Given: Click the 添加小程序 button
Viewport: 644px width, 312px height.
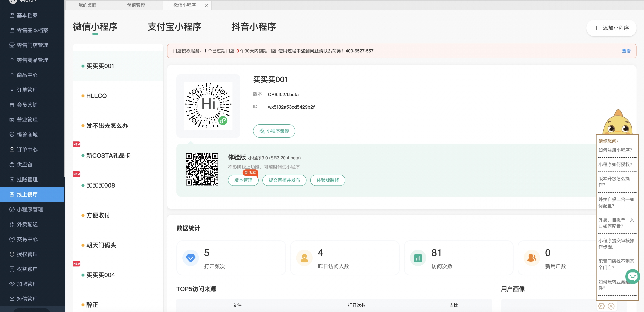Looking at the screenshot, I should pyautogui.click(x=611, y=28).
